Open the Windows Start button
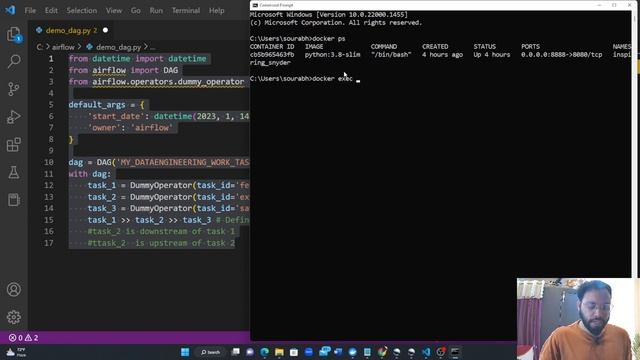640x360 pixels. click(x=185, y=352)
